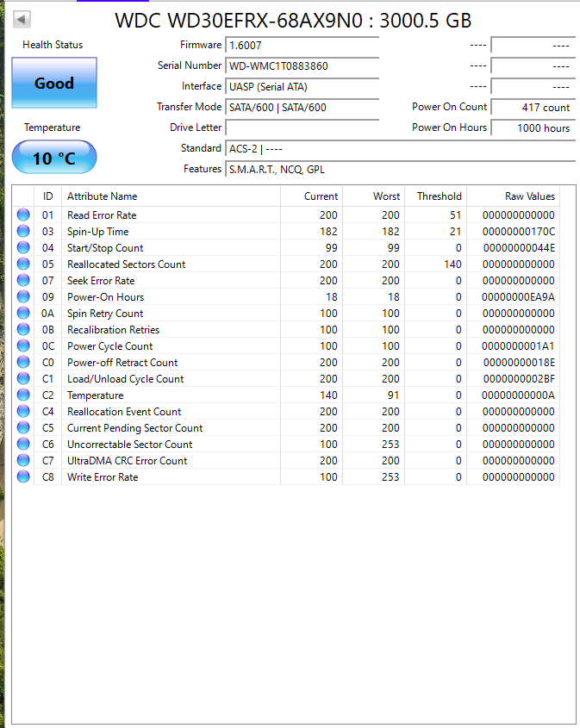The image size is (580, 728).
Task: Click the ID column header
Action: pos(47,196)
